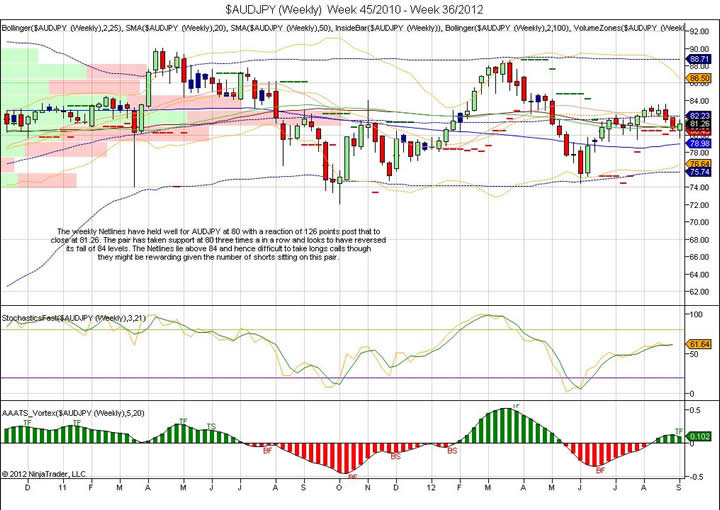Image resolution: width=720 pixels, height=510 pixels.
Task: Click the NinjaTrader, LLC copyright text
Action: click(x=46, y=472)
